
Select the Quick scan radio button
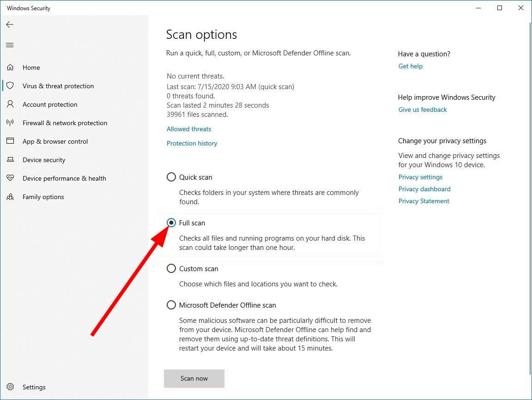171,177
